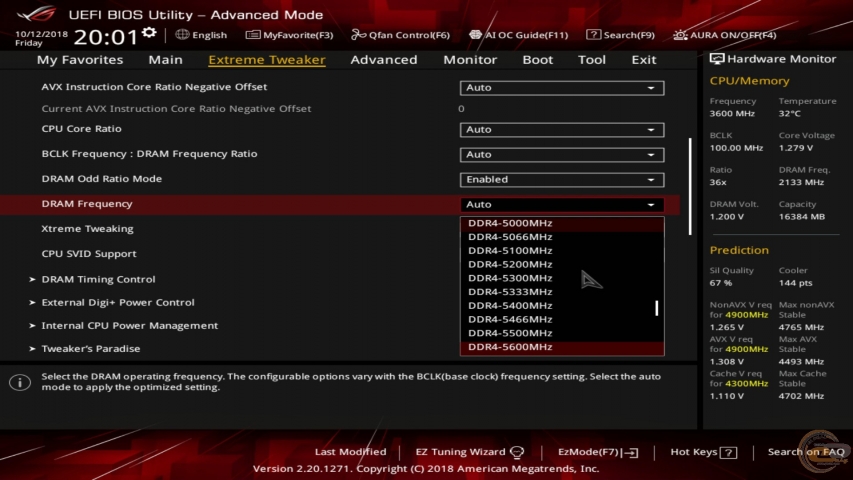Select the Extreme Tweaker tab
Image resolution: width=853 pixels, height=480 pixels.
267,59
